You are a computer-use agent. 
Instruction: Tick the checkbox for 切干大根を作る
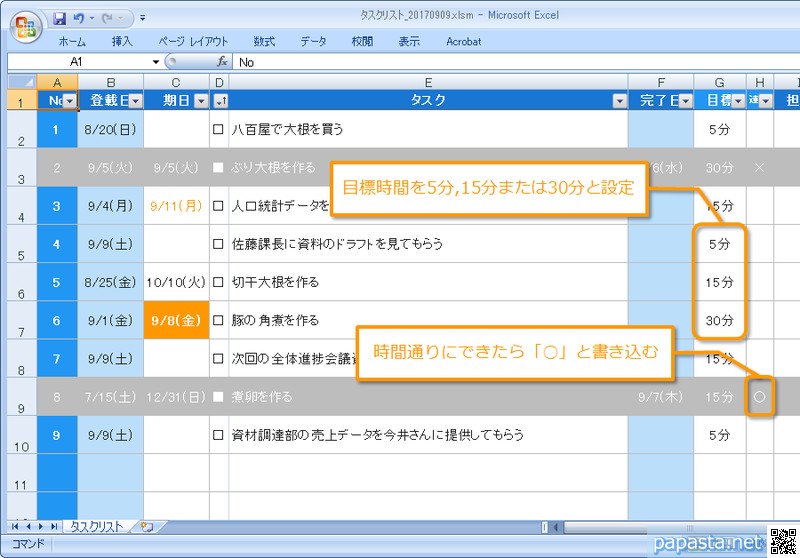(x=219, y=283)
